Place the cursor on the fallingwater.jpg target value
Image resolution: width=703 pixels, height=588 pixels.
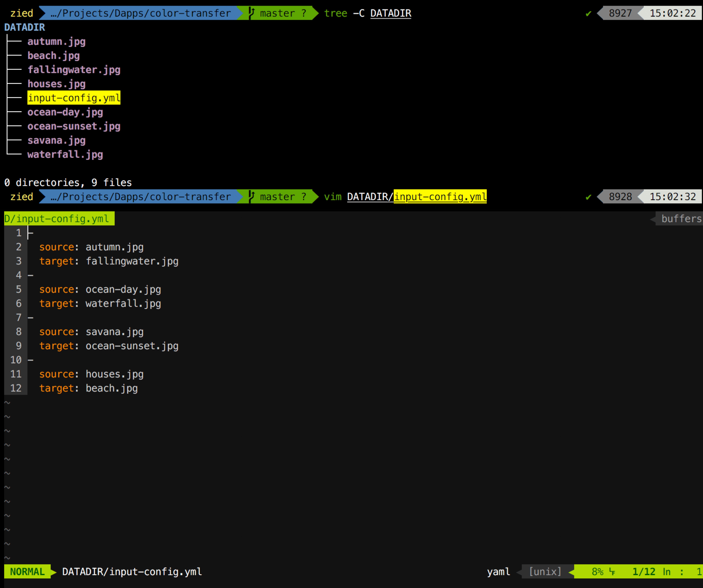(132, 261)
